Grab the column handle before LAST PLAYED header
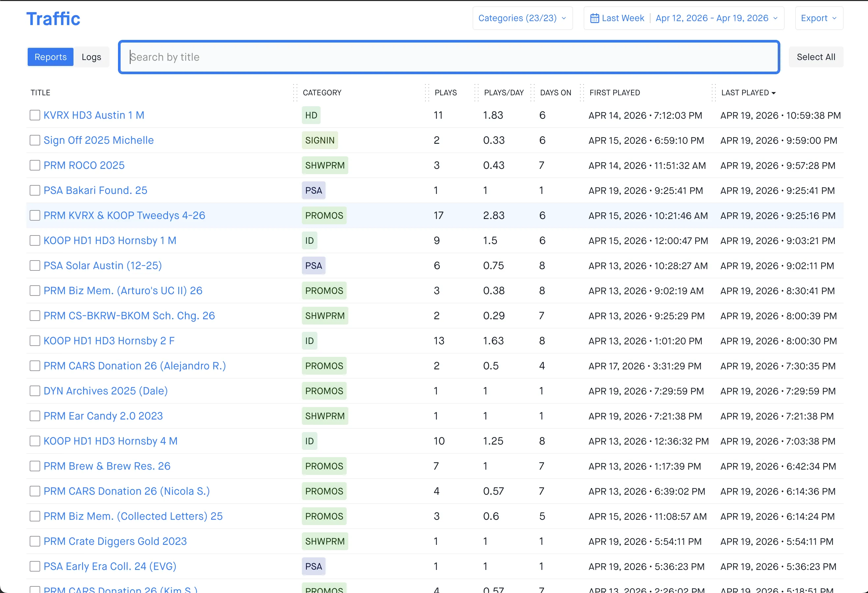 tap(713, 92)
